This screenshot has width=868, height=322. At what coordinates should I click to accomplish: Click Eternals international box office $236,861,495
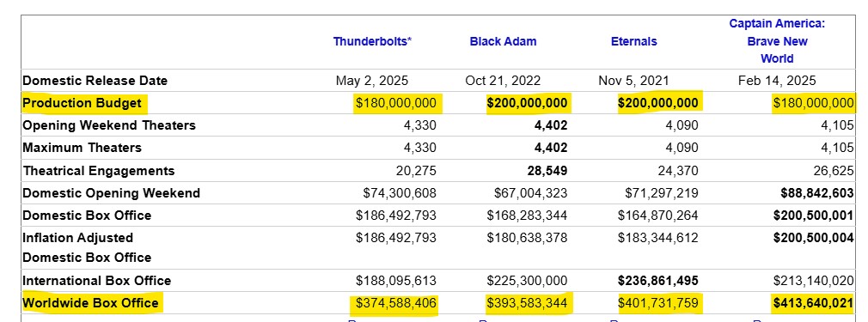pos(658,281)
